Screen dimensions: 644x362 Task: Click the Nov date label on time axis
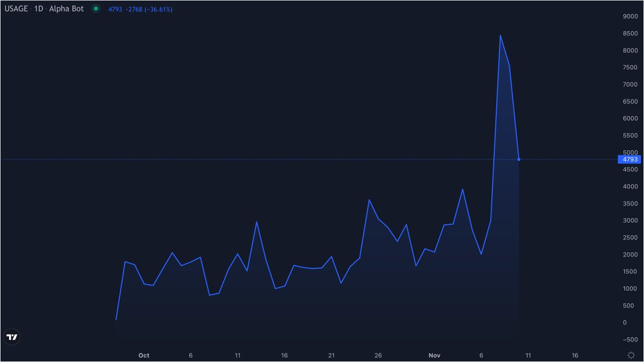pos(435,355)
